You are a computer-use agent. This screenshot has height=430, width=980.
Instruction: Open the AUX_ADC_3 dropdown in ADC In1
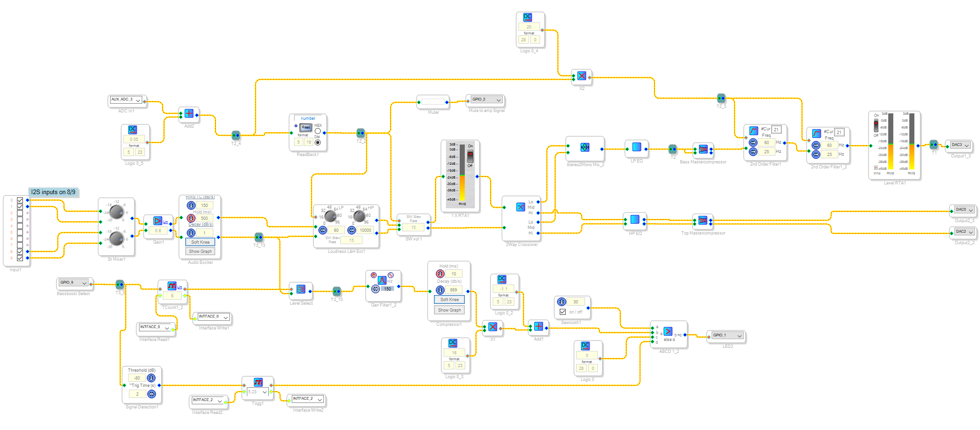coord(138,100)
